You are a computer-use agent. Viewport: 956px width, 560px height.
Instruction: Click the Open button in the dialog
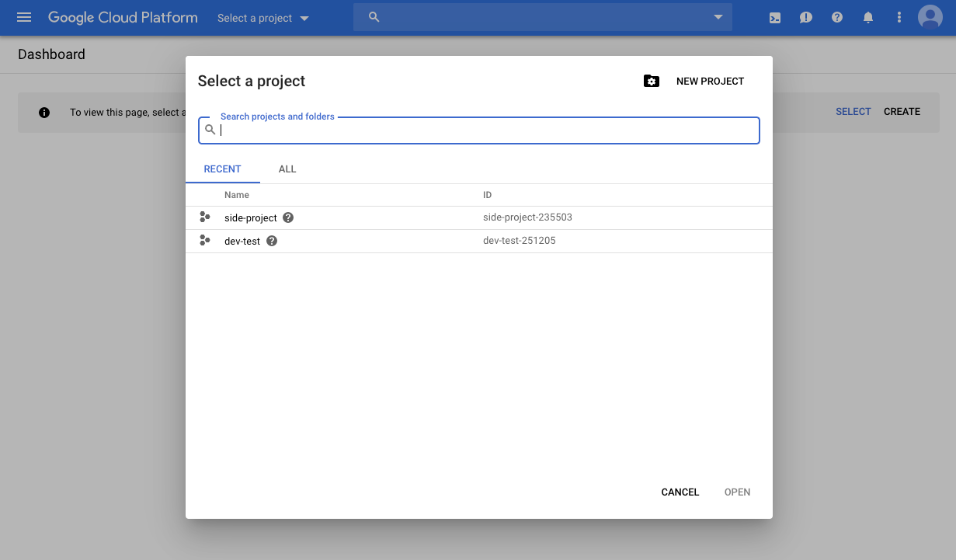[x=737, y=492]
